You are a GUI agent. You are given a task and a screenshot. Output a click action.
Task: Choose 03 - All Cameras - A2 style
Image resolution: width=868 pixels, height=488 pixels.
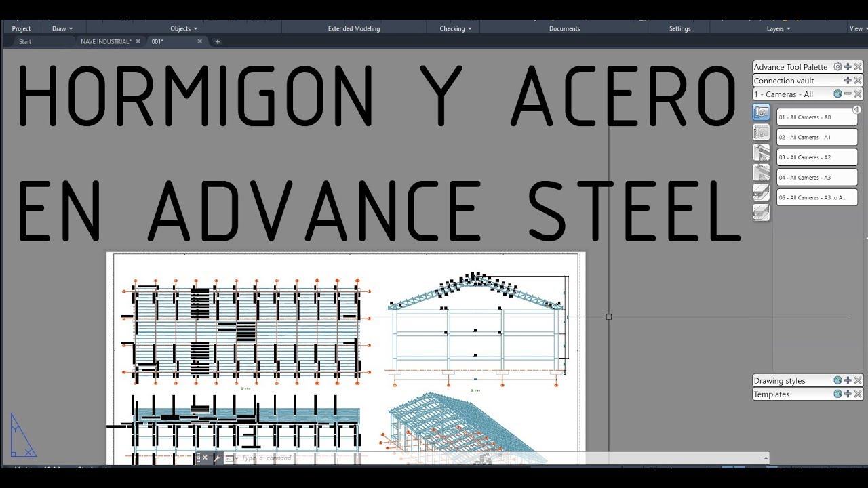coord(816,157)
